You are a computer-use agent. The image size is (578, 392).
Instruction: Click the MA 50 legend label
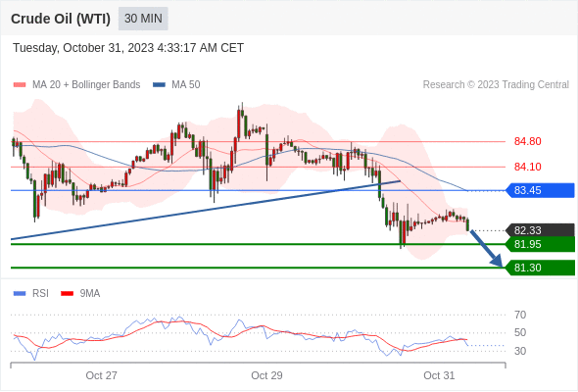[186, 85]
